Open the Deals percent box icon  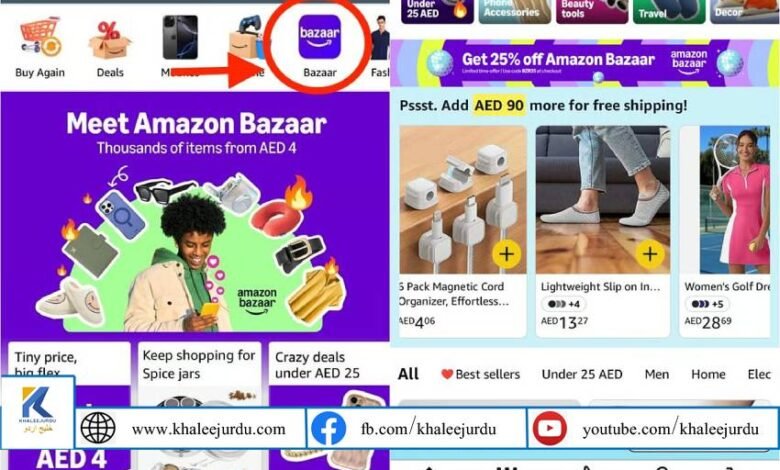110,40
